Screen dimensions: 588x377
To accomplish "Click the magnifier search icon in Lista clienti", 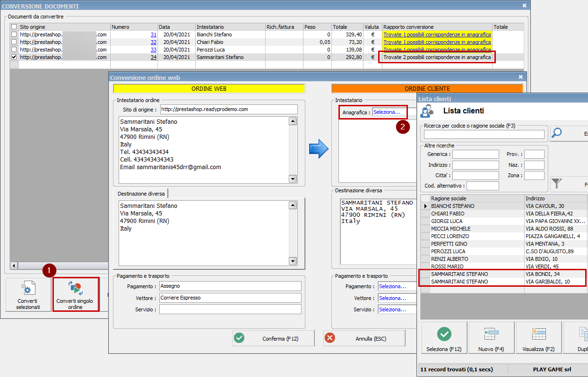I will click(557, 133).
